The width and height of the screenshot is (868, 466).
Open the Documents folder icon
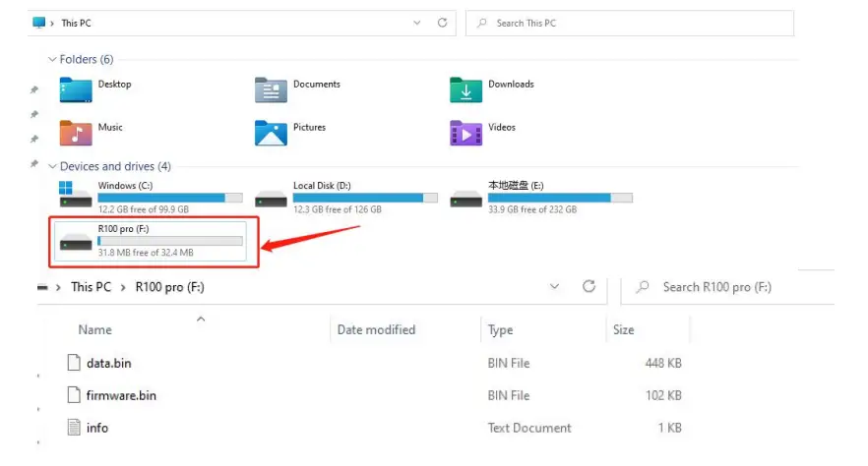[271, 90]
